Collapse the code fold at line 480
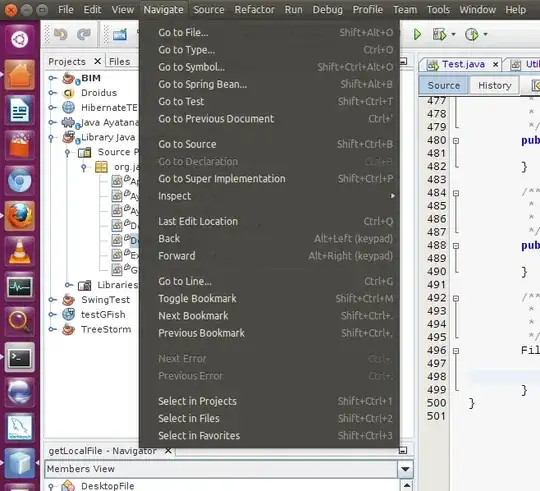The width and height of the screenshot is (540, 491). (456, 141)
